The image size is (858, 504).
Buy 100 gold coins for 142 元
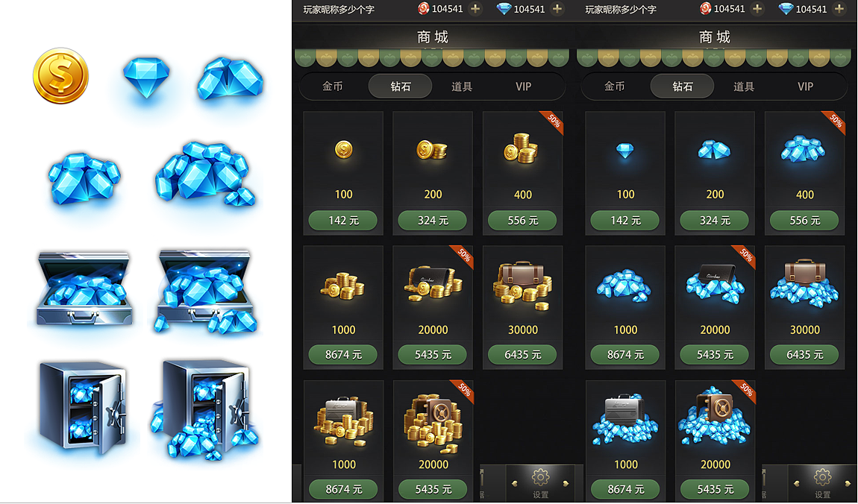coord(343,220)
